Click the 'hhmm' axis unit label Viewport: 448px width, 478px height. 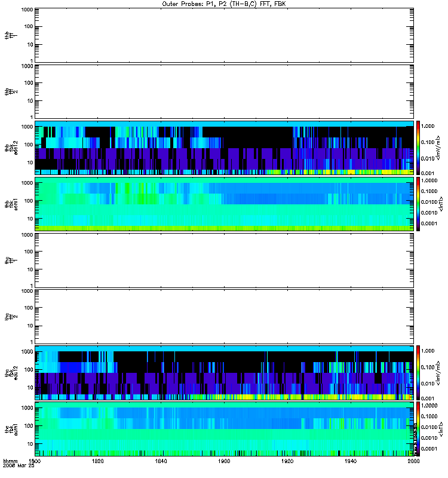click(x=10, y=461)
